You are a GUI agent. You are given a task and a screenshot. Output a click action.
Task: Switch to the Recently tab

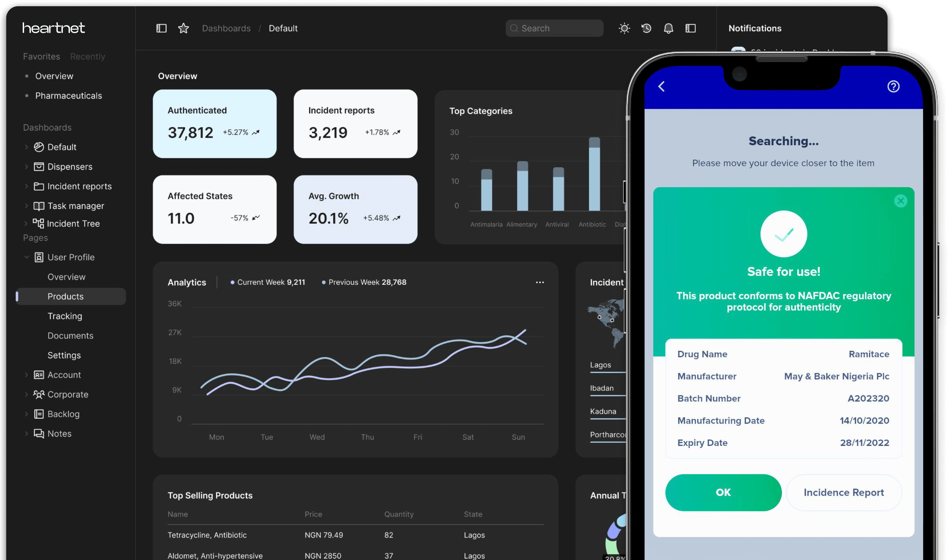click(x=88, y=56)
